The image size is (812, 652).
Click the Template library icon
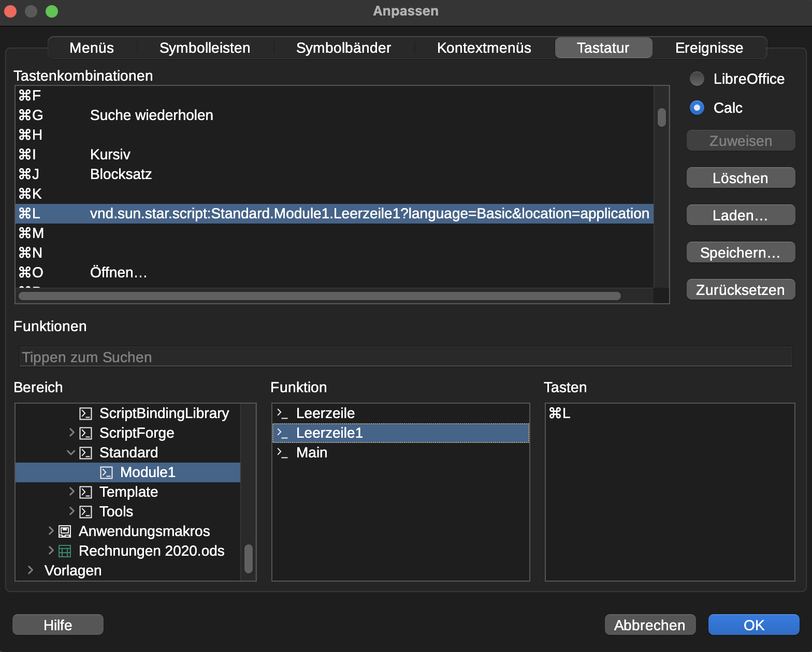coord(85,492)
